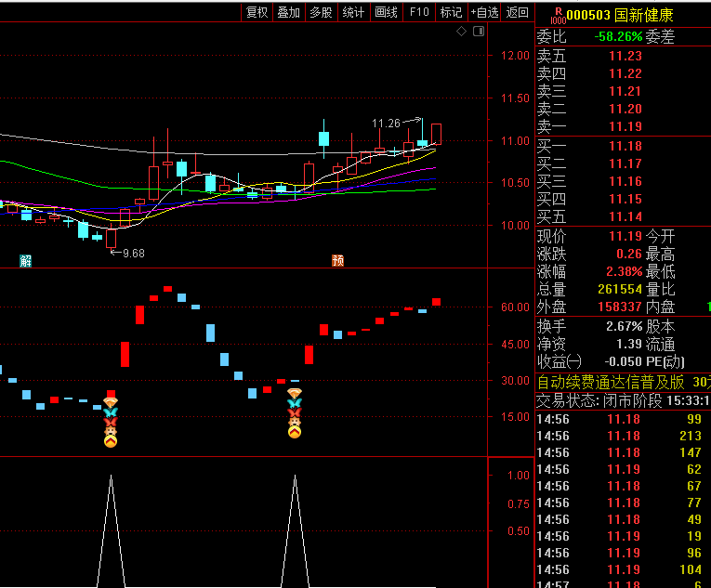Select the 画线 drawing tool

click(386, 12)
